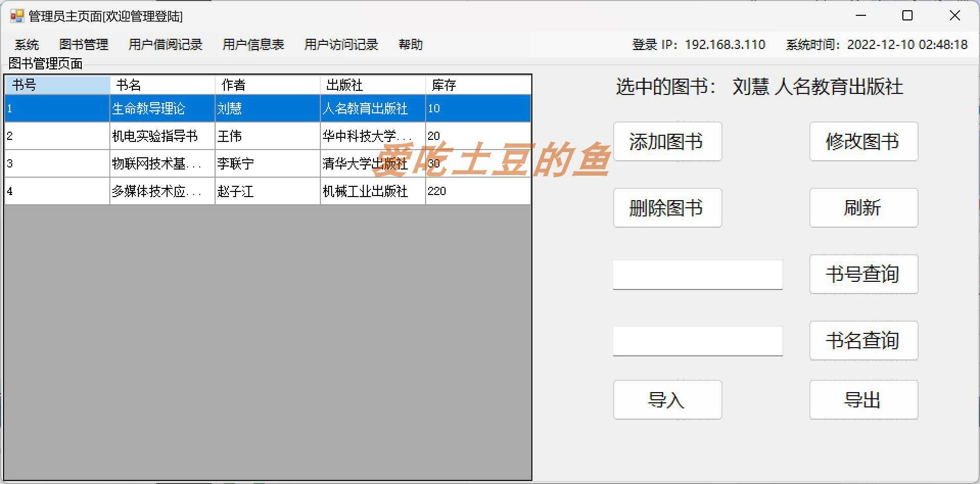
Task: Click the book ID search input field
Action: coord(697,274)
